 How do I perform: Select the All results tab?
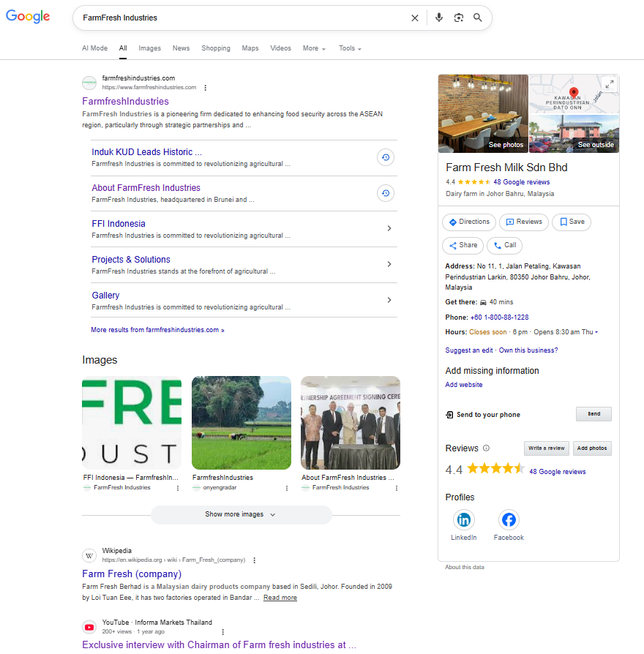click(123, 48)
